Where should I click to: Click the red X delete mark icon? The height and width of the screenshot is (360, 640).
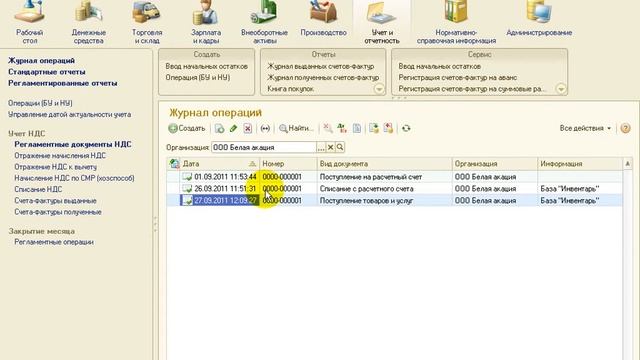tap(247, 129)
